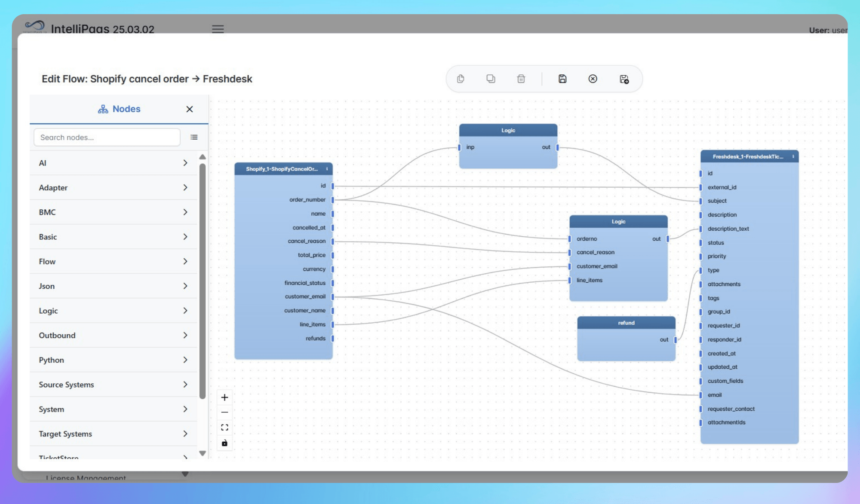Screen dimensions: 860x504
Task: Toggle the canvas lock
Action: (x=224, y=443)
